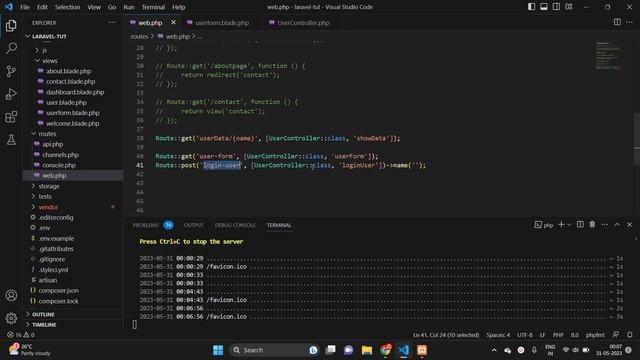Change indentation via Spaces: 4
This screenshot has height=360, width=640.
tap(498, 335)
